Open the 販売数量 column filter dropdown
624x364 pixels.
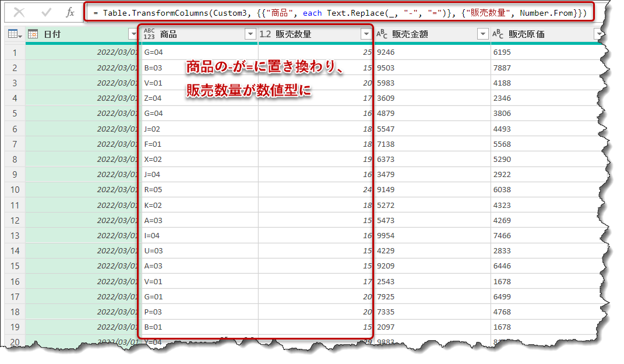pos(366,34)
